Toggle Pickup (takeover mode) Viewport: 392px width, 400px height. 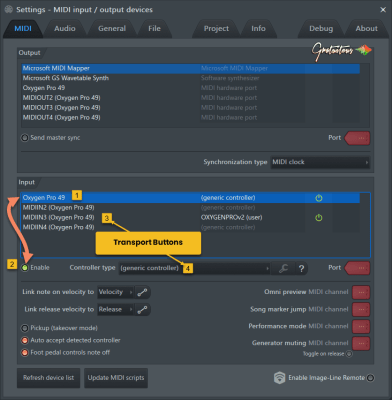coord(25,328)
